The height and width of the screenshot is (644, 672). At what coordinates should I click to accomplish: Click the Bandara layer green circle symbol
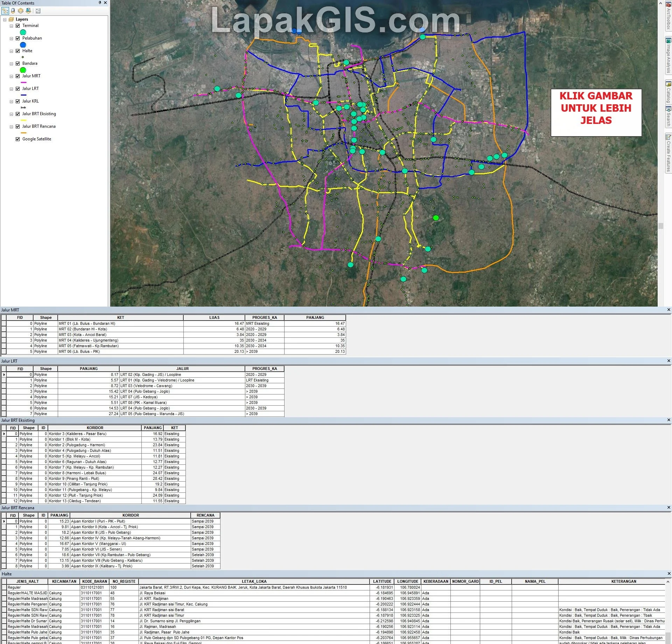23,70
